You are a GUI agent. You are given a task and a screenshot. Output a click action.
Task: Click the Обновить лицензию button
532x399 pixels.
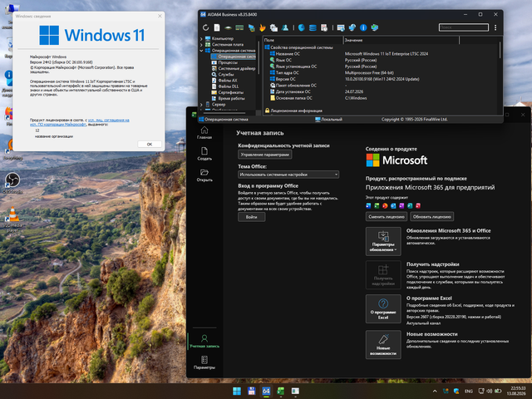click(431, 216)
